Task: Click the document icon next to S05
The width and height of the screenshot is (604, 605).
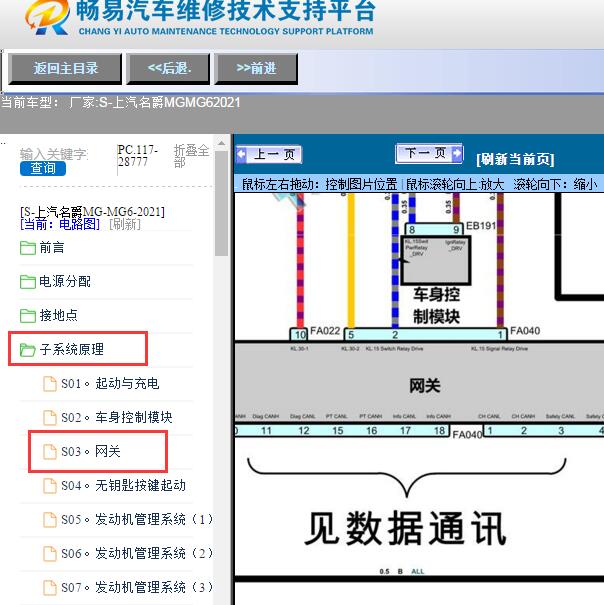Action: (49, 520)
